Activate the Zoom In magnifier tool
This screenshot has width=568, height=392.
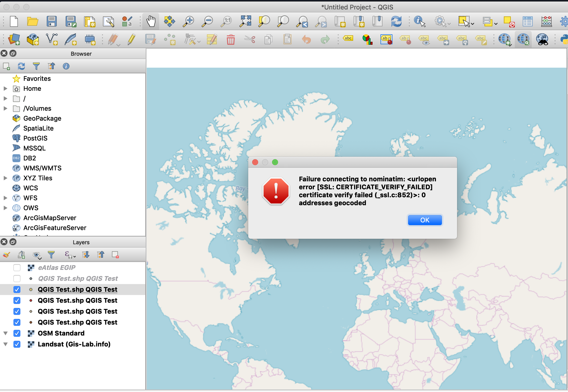coord(189,21)
